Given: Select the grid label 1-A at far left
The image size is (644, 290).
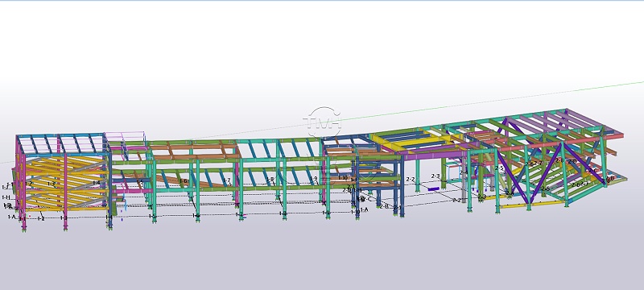Looking at the screenshot, I should coord(12,217).
